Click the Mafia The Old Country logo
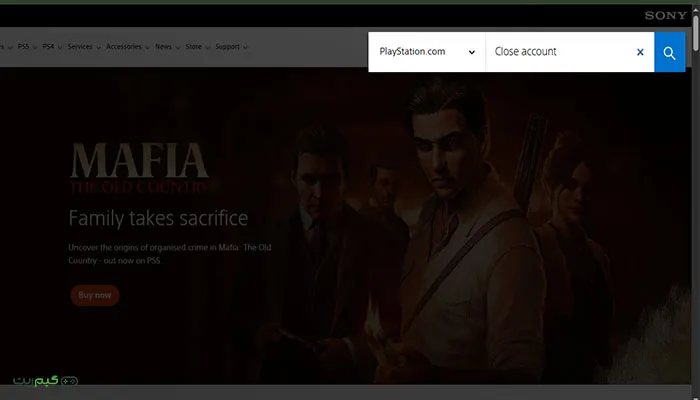The height and width of the screenshot is (400, 700). tap(139, 167)
